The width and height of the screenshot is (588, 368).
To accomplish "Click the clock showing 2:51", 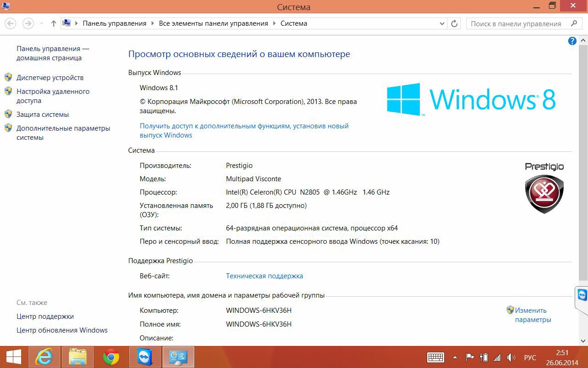I will (562, 353).
